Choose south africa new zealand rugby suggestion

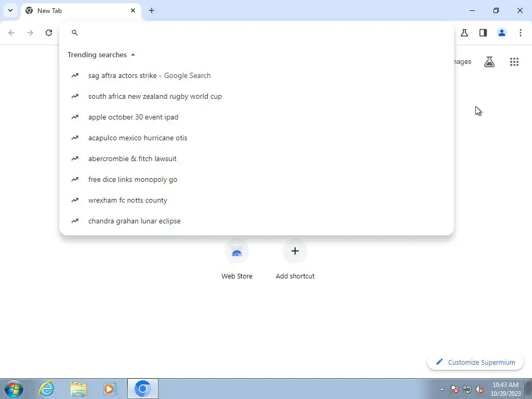(257, 96)
